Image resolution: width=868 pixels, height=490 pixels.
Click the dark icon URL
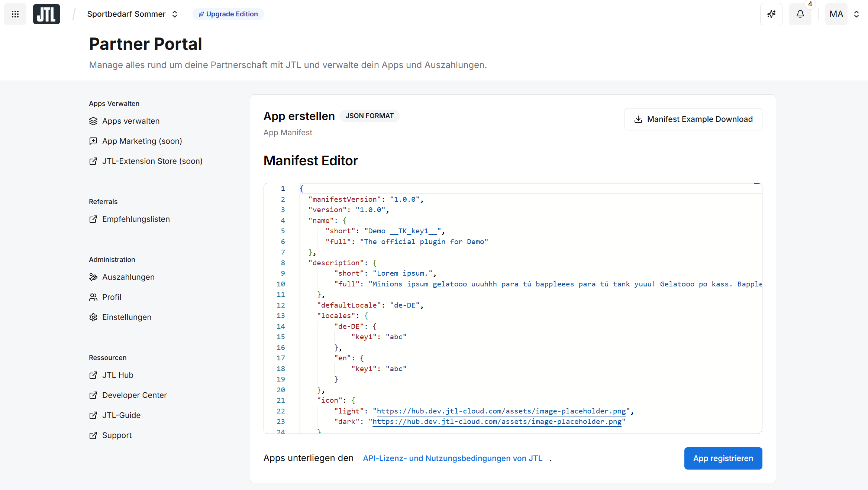497,422
